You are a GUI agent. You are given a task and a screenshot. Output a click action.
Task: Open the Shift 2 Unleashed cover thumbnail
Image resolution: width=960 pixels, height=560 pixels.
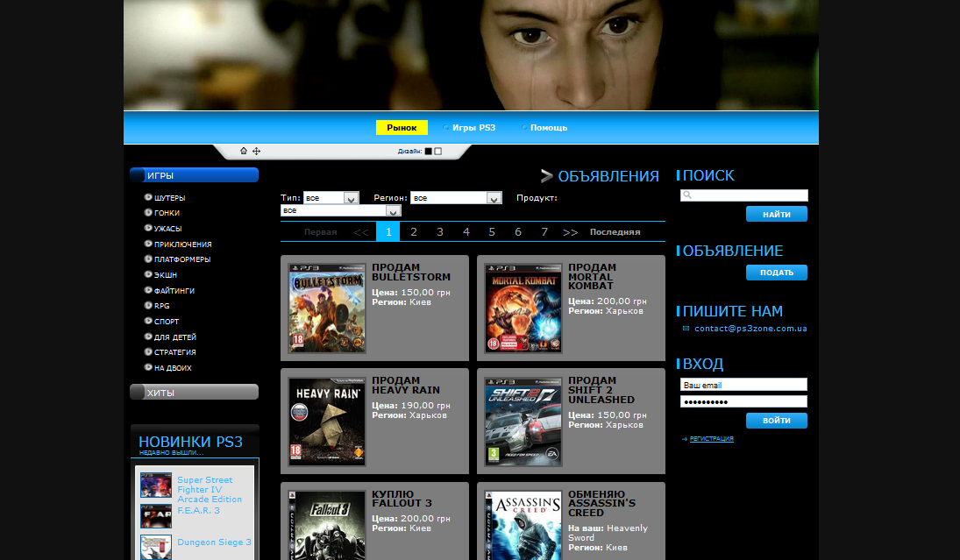[523, 422]
